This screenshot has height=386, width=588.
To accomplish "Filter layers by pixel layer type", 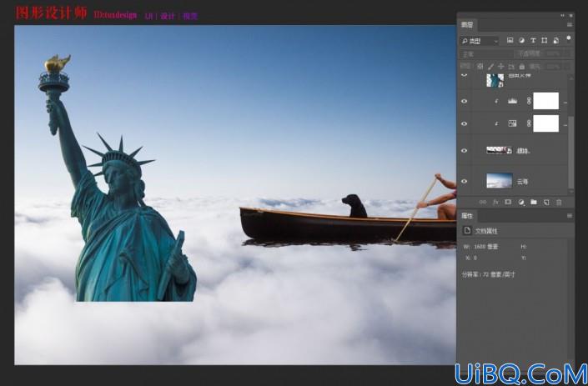I will (x=510, y=41).
